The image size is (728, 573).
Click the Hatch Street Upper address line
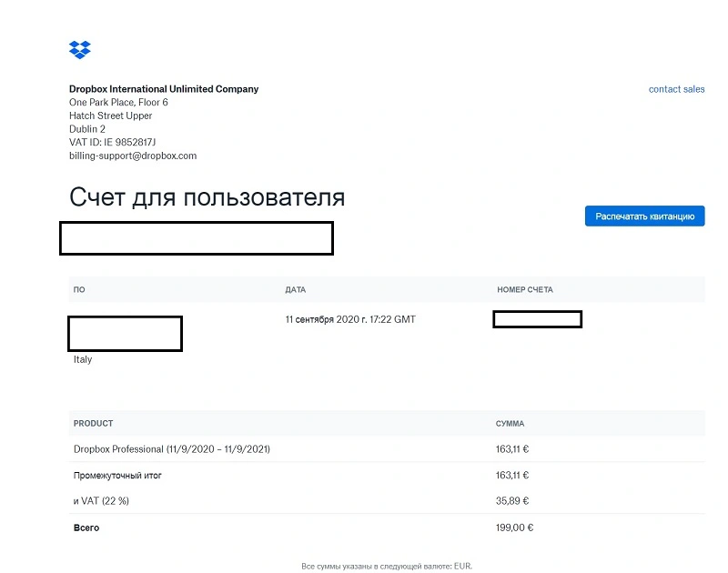(110, 116)
